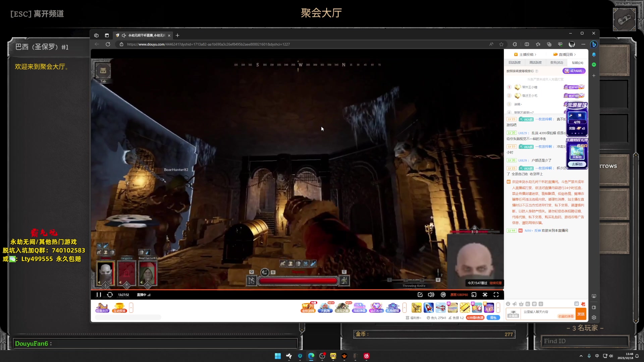This screenshot has width=644, height=362.
Task: Open 收藏的弹幕 saved danmaku
Action: (x=566, y=316)
